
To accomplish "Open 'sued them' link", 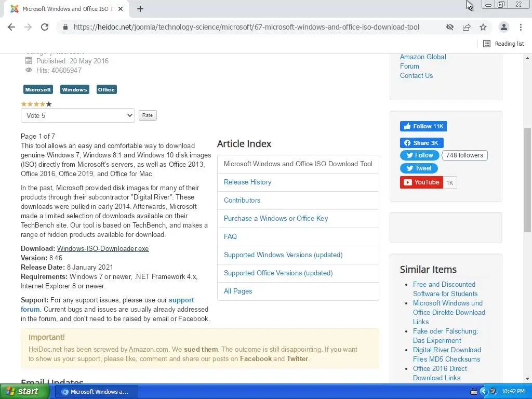I will pyautogui.click(x=201, y=350).
